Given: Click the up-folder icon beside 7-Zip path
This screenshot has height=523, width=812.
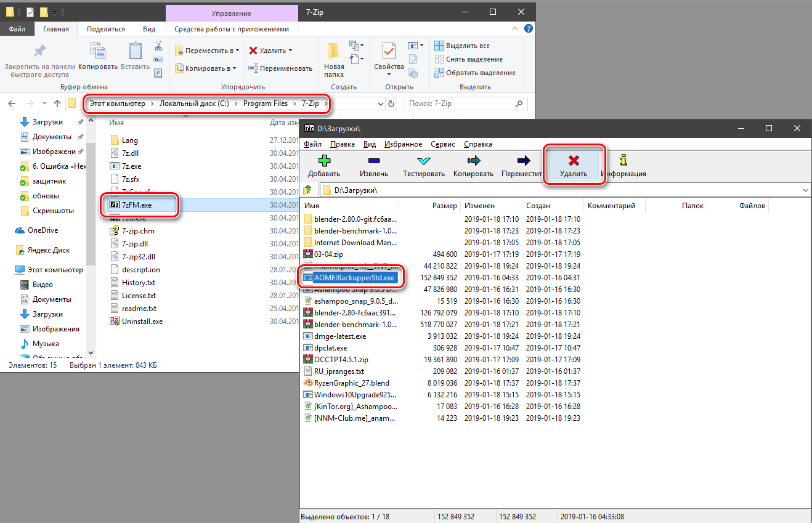Looking at the screenshot, I should click(307, 190).
